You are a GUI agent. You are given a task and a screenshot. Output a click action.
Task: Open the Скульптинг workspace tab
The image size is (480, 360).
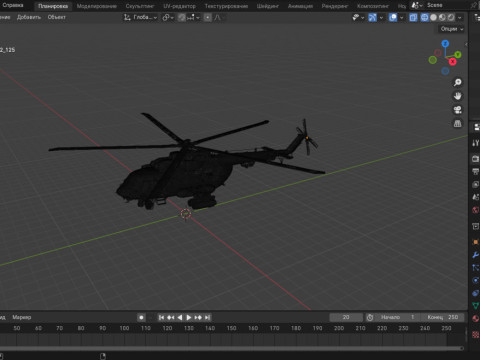pyautogui.click(x=140, y=6)
